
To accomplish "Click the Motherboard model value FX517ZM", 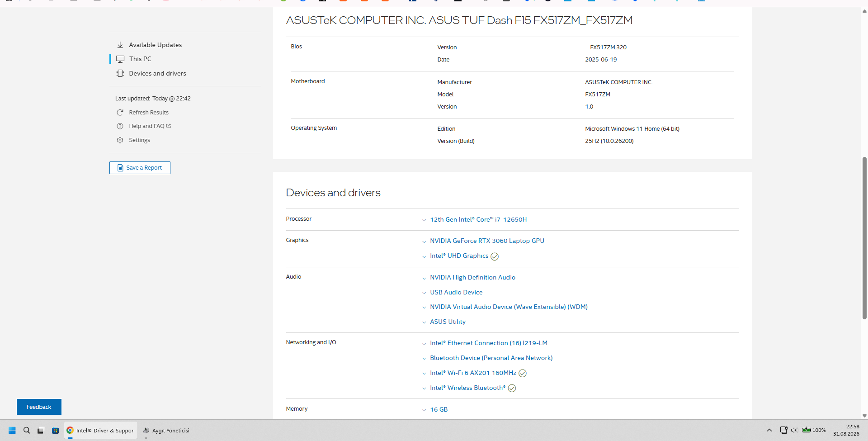I will click(x=598, y=95).
